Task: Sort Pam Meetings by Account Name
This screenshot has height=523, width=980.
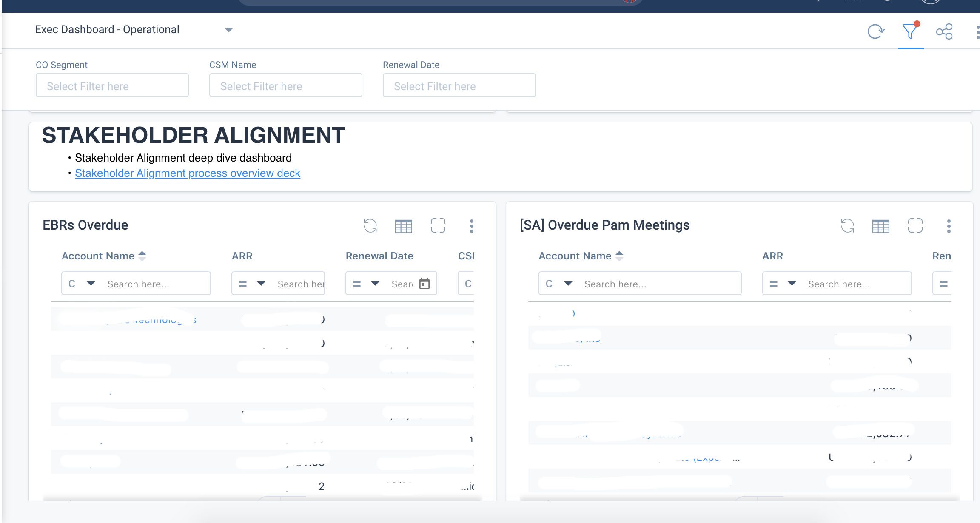Action: [619, 256]
